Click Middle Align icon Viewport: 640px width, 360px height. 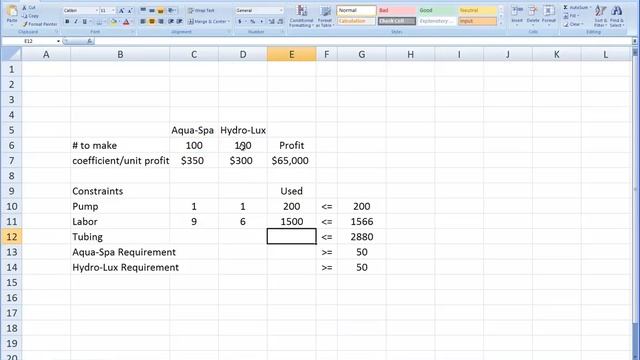(x=152, y=10)
